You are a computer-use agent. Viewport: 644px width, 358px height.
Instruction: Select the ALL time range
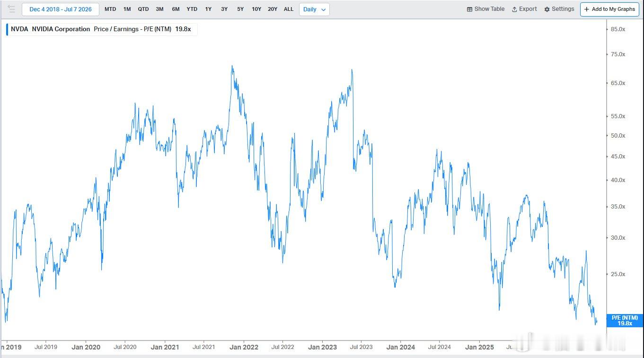coord(289,9)
